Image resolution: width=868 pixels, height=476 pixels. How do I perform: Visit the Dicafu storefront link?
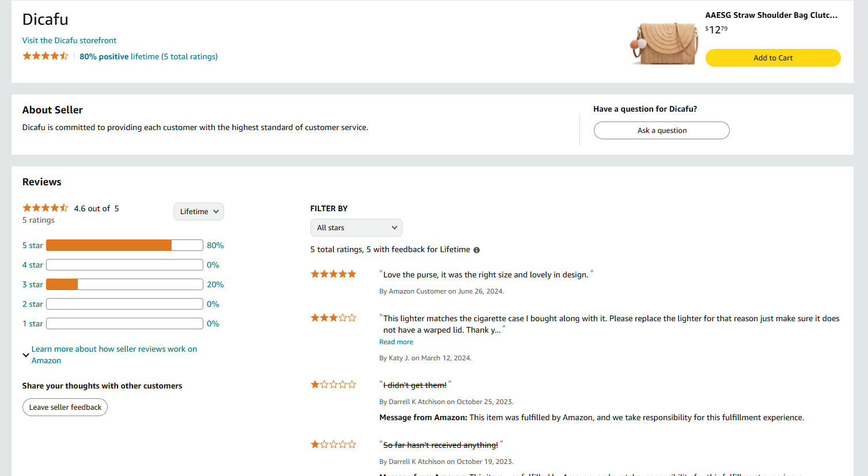click(69, 40)
